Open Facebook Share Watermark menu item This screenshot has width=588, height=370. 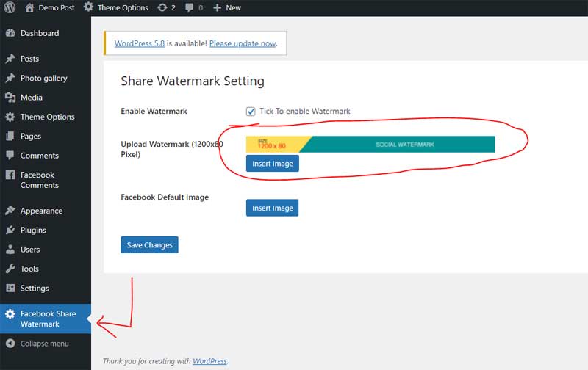(47, 319)
